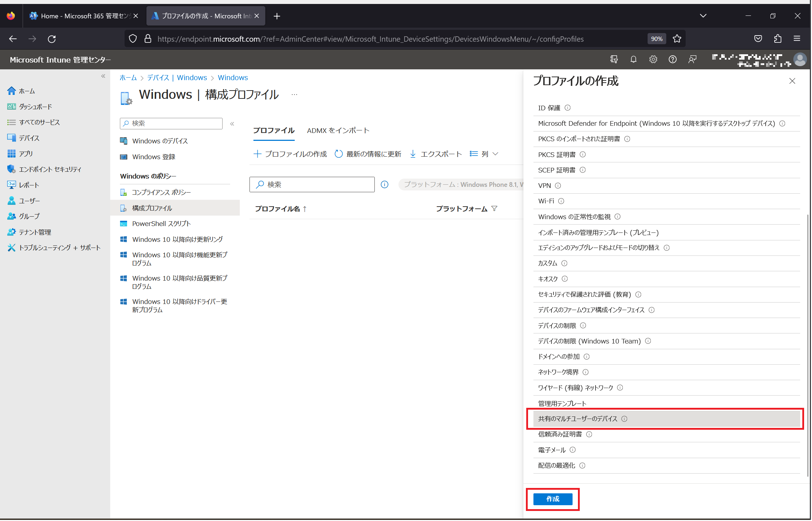The width and height of the screenshot is (812, 521).
Task: Switch to the ADMX をインポート tab
Action: 339,131
